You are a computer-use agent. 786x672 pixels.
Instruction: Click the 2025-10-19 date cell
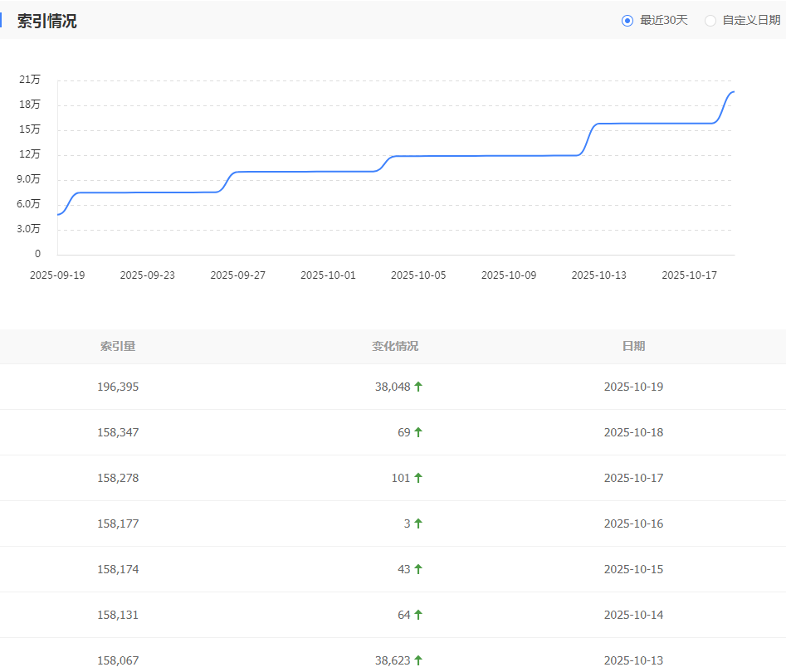pyautogui.click(x=633, y=387)
